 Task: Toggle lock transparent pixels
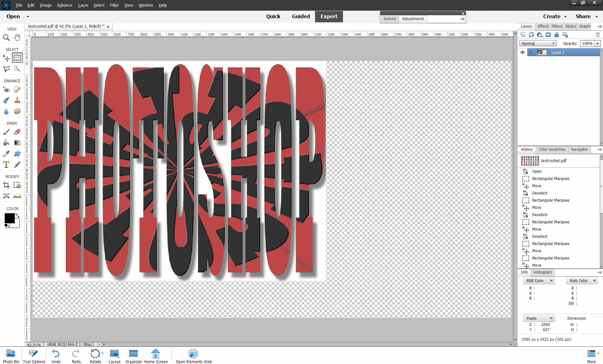point(565,35)
